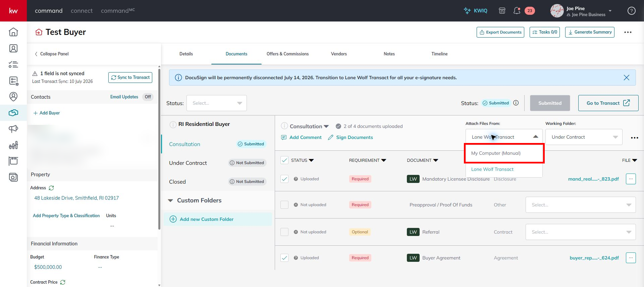Open the Working Folder Under Contract dropdown
The width and height of the screenshot is (644, 287).
coord(584,137)
